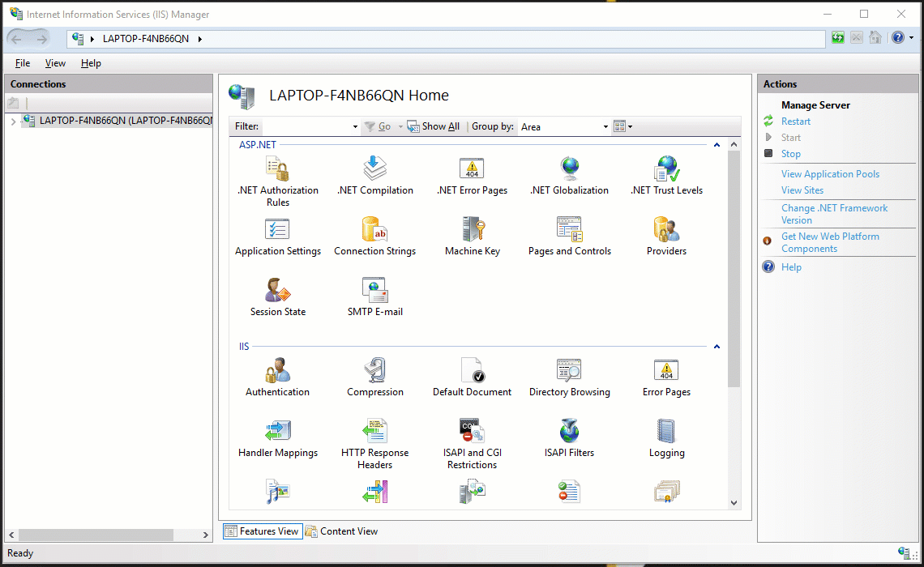The height and width of the screenshot is (567, 924).
Task: Click the Filter text input field
Action: (306, 126)
